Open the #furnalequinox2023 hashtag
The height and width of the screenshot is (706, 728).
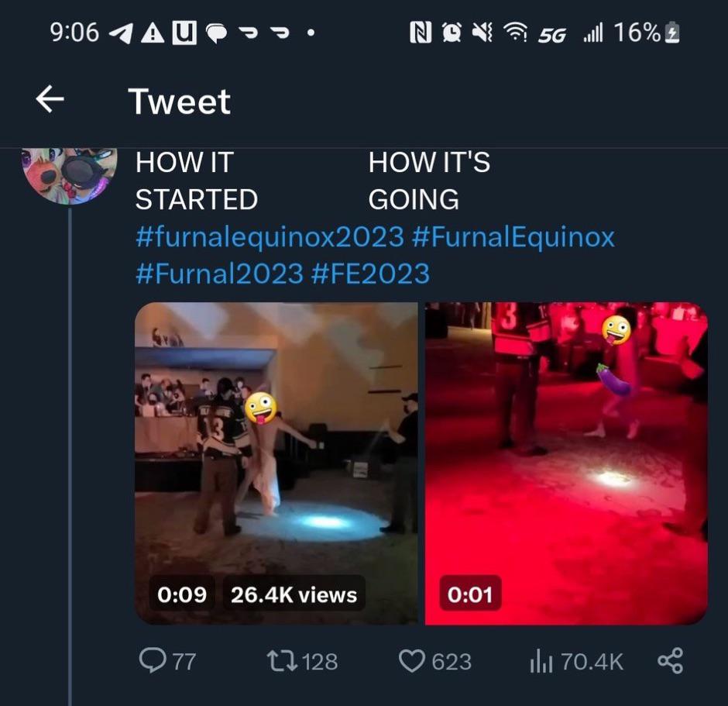(270, 236)
